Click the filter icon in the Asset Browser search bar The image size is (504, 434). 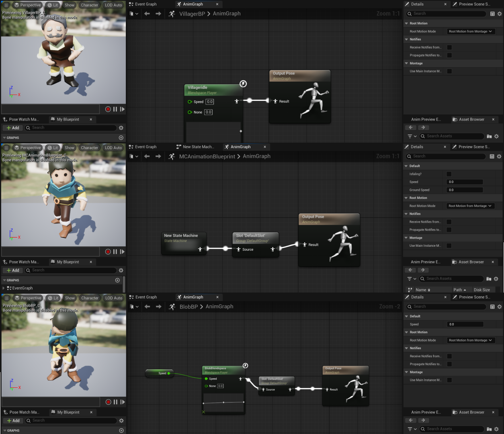(x=411, y=136)
